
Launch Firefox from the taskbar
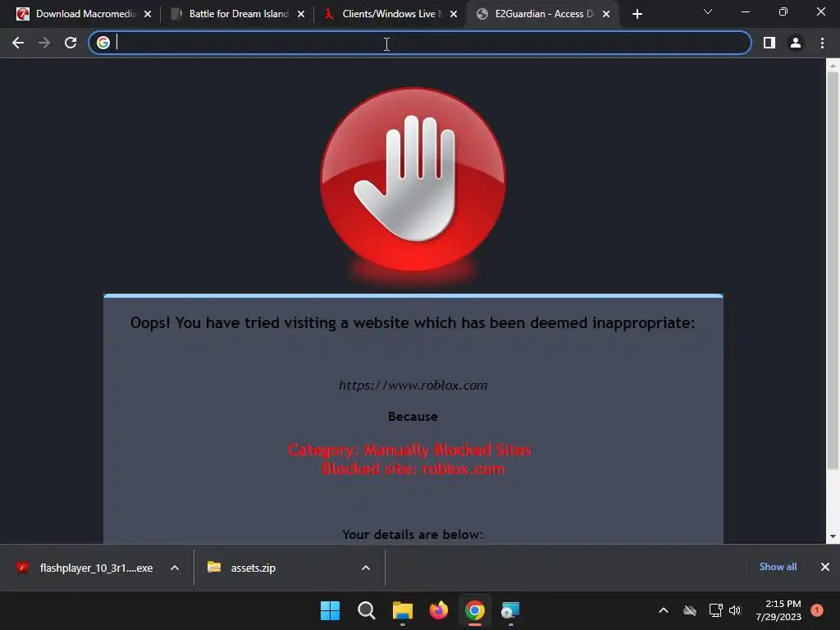[439, 610]
